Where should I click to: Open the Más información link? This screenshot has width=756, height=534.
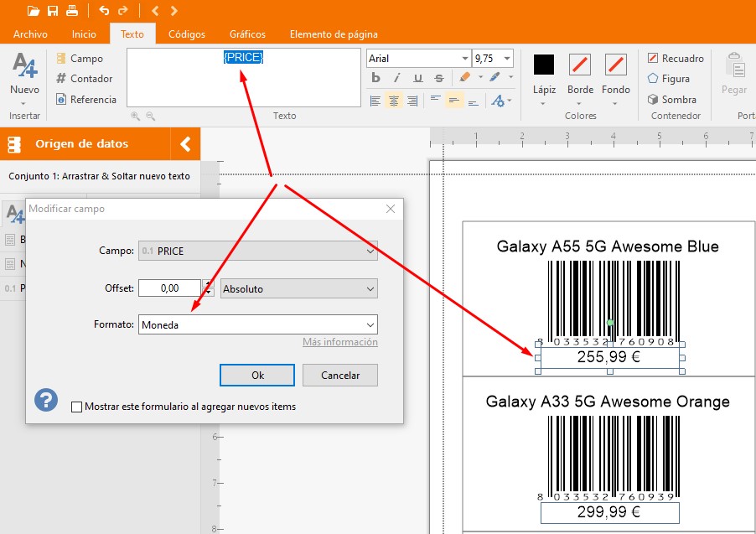pyautogui.click(x=339, y=342)
